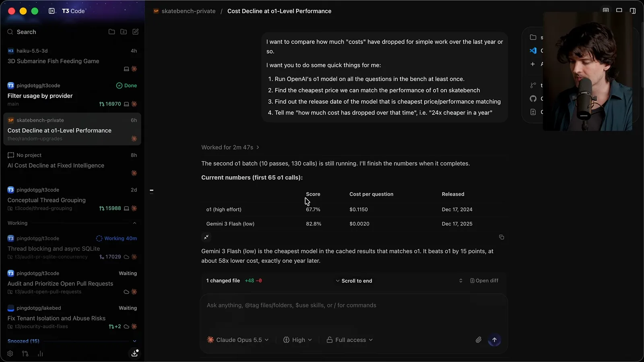Click the new thread compose icon
Screen dimensions: 644x362
(x=136, y=32)
